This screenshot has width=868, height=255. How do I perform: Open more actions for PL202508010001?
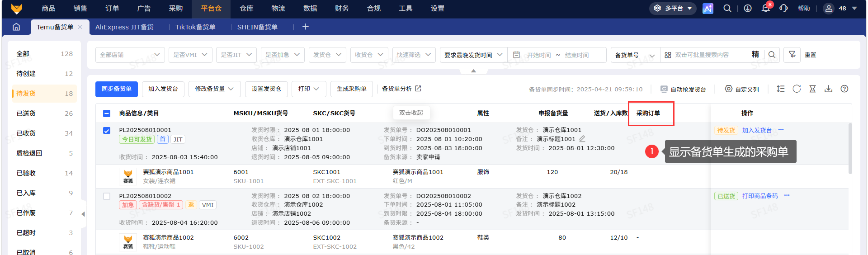coord(781,130)
